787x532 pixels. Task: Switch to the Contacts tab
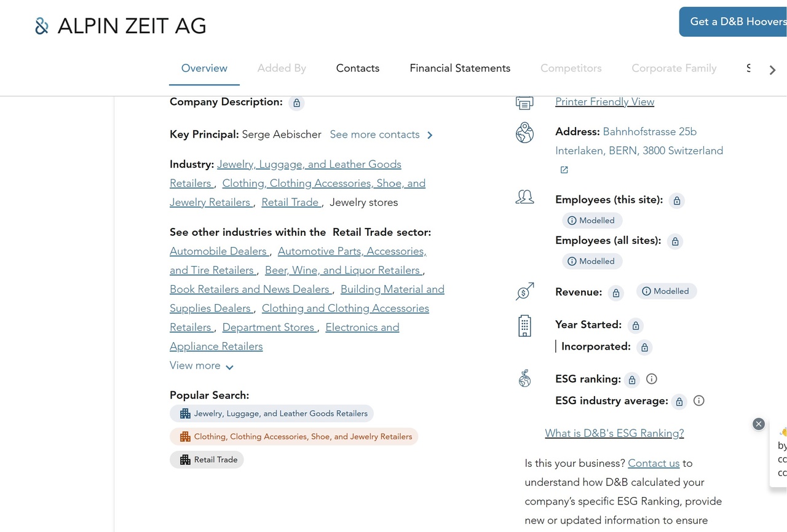click(x=357, y=68)
